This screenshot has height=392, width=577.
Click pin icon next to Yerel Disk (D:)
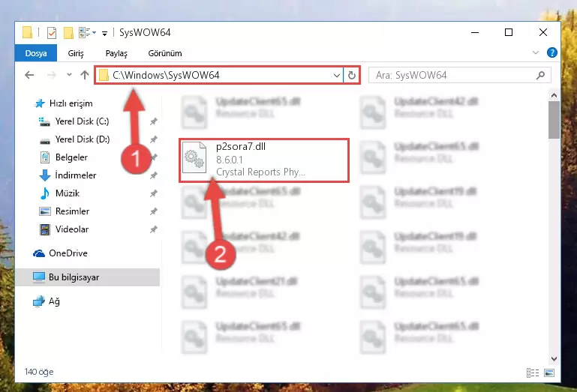pyautogui.click(x=154, y=139)
